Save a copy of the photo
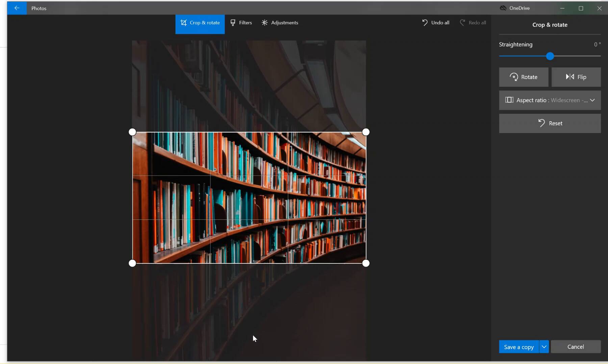The image size is (608, 364). [x=519, y=346]
